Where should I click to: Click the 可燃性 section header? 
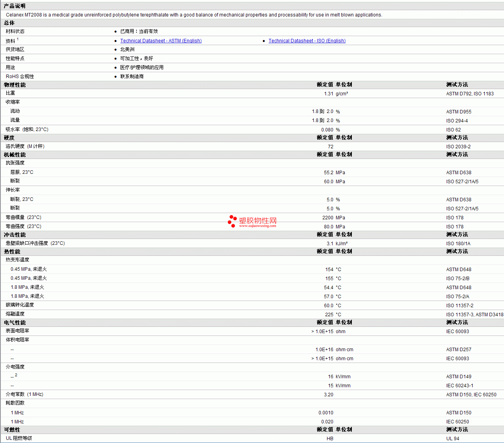[12, 430]
